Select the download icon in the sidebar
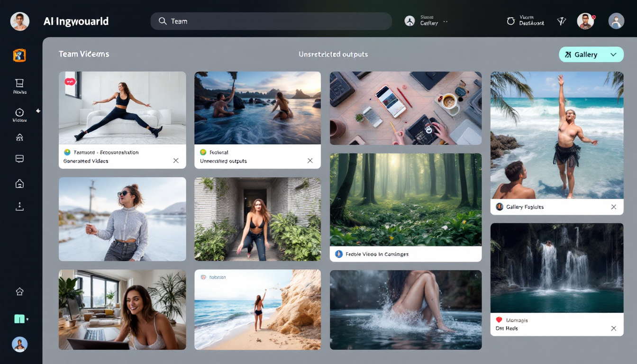 pyautogui.click(x=19, y=206)
